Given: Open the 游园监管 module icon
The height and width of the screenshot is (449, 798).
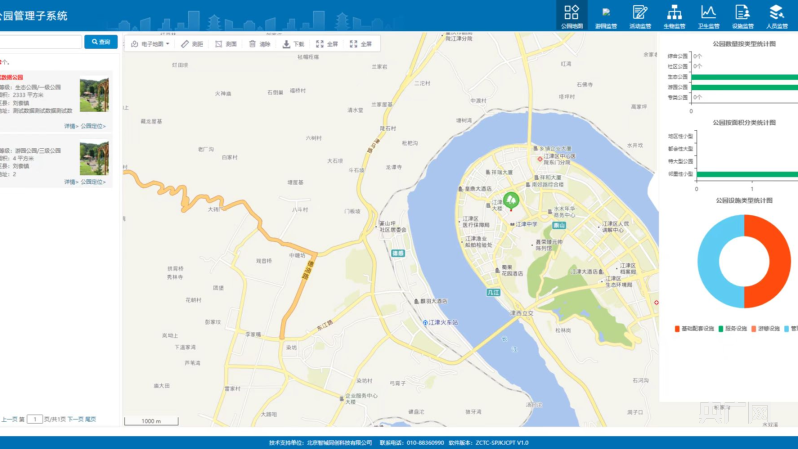Looking at the screenshot, I should (x=606, y=16).
